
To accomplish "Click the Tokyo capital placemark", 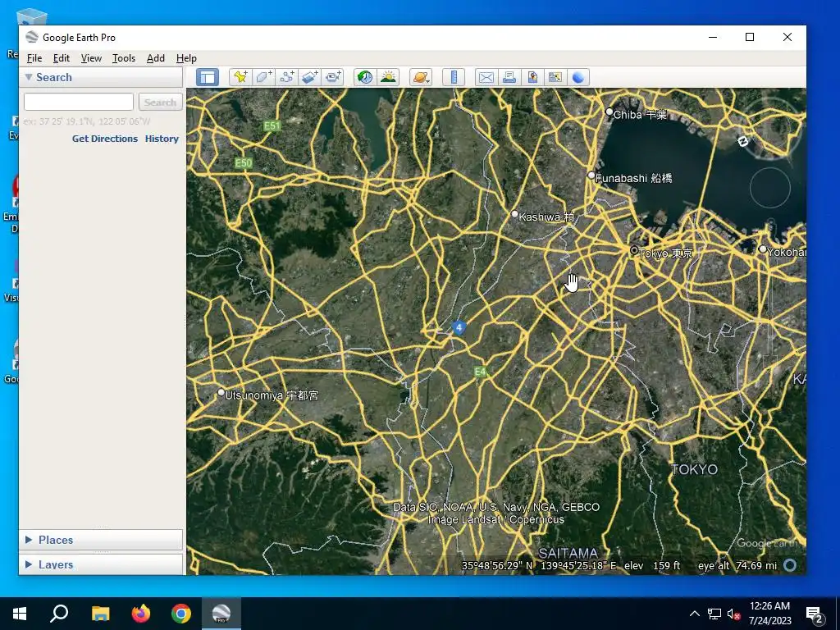I will (634, 250).
